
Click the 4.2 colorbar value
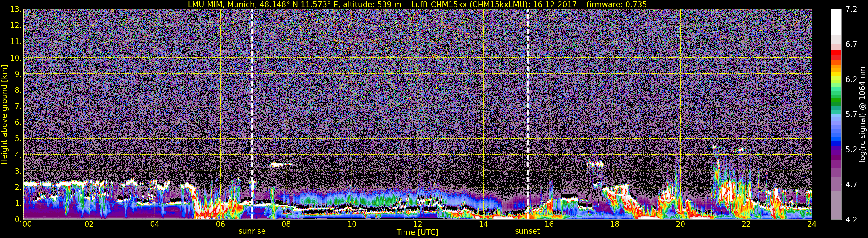[851, 220]
